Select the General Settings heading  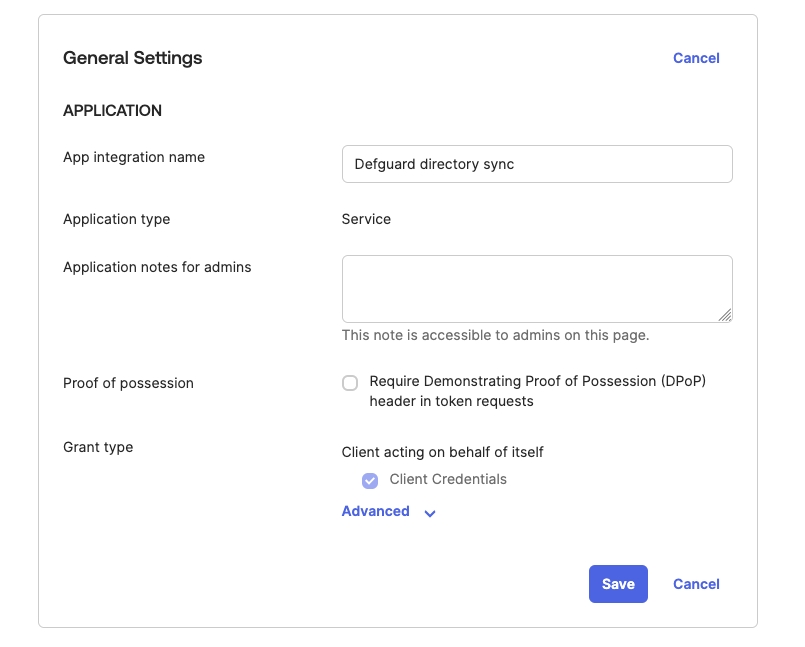click(133, 58)
